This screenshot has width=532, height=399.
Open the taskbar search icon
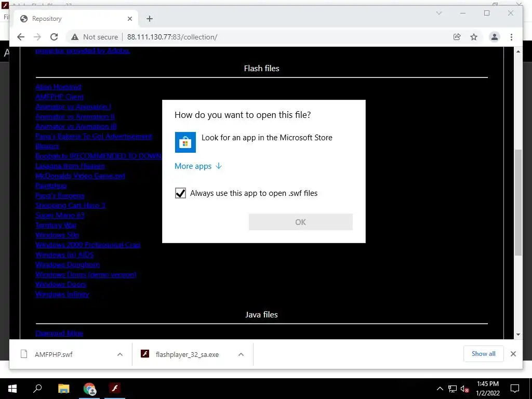pos(37,389)
